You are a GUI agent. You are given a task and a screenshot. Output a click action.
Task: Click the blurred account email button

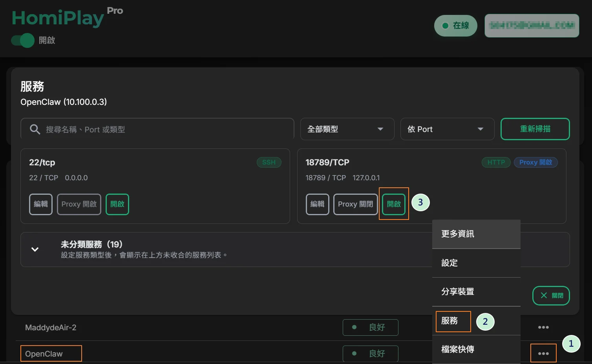pyautogui.click(x=532, y=26)
